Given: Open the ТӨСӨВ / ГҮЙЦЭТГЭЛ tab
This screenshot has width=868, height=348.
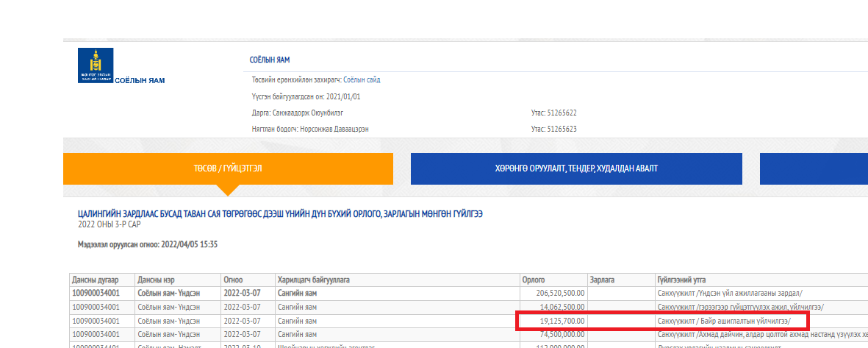Looking at the screenshot, I should (228, 168).
